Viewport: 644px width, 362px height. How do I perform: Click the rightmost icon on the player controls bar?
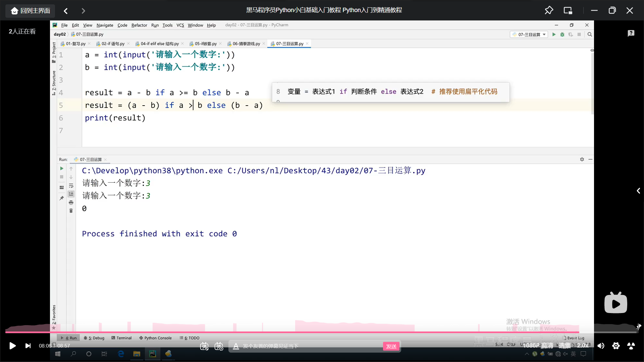click(631, 346)
